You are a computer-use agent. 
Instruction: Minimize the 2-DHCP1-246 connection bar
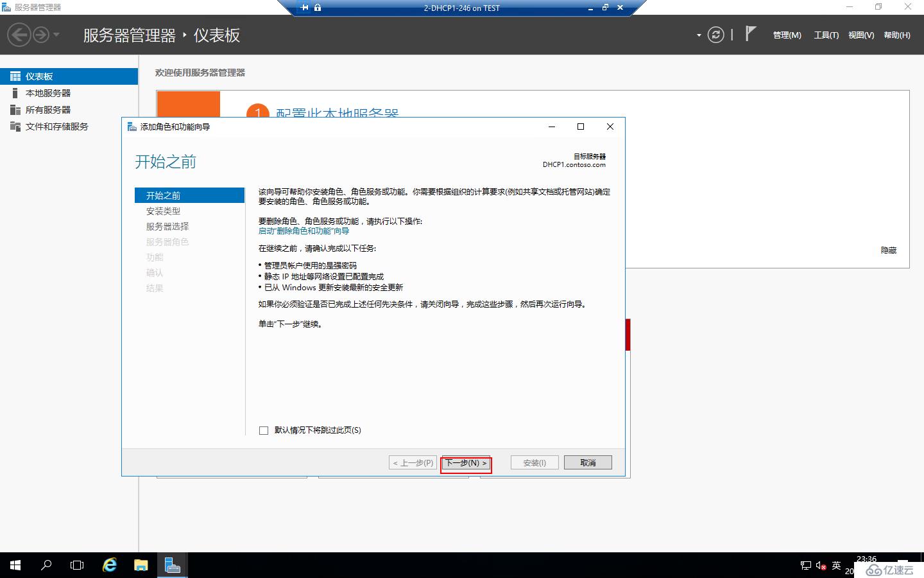[x=591, y=8]
